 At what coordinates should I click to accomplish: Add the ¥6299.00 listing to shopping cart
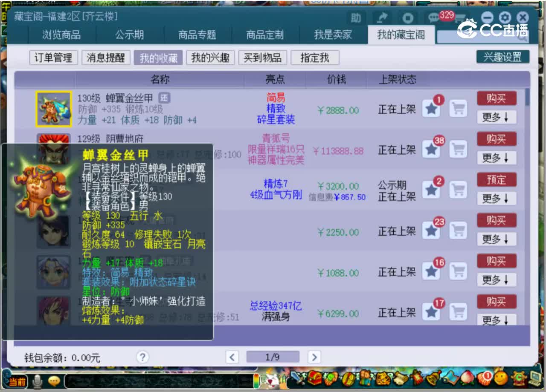coord(459,312)
